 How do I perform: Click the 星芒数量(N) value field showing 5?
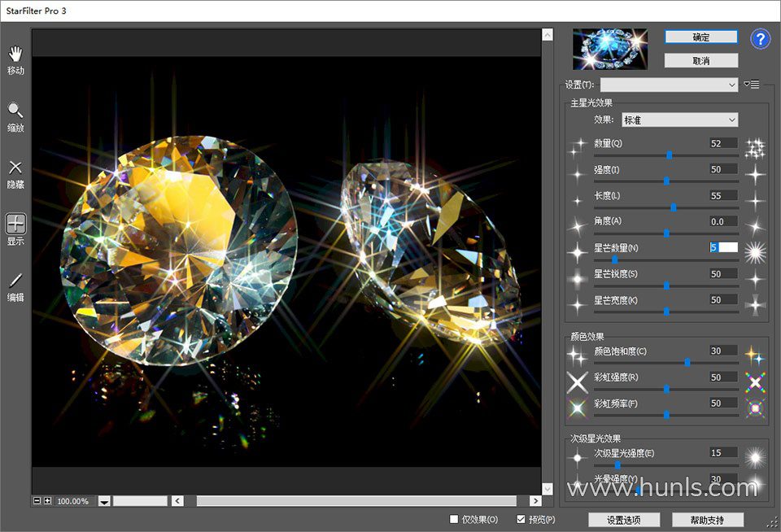click(723, 247)
